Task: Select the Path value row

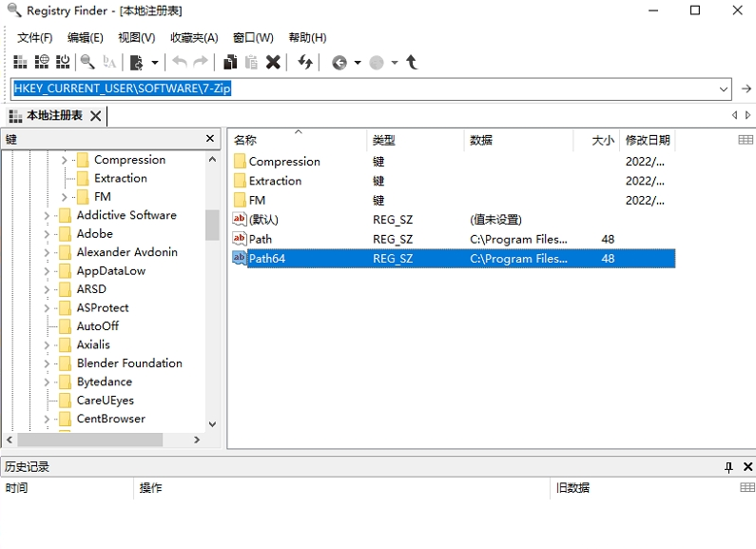Action: coord(454,239)
